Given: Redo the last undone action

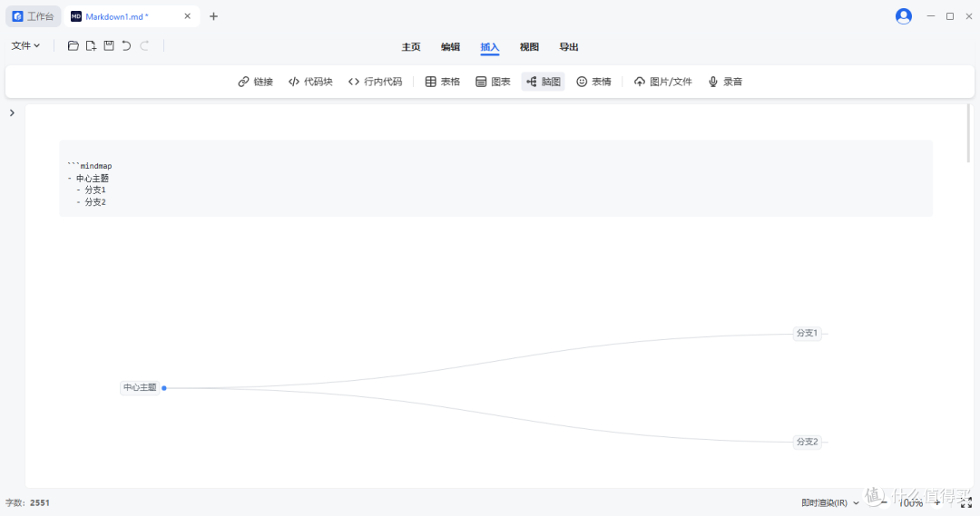Looking at the screenshot, I should pyautogui.click(x=144, y=45).
